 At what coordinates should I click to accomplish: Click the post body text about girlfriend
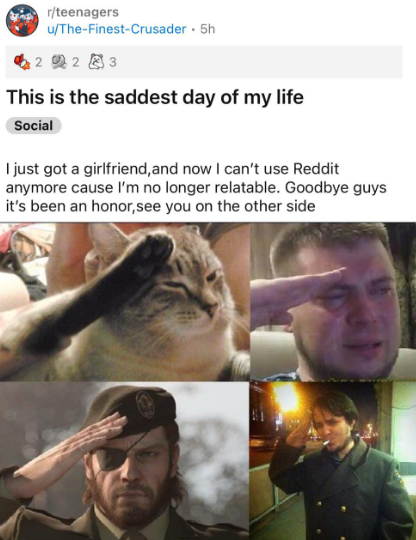click(x=196, y=187)
